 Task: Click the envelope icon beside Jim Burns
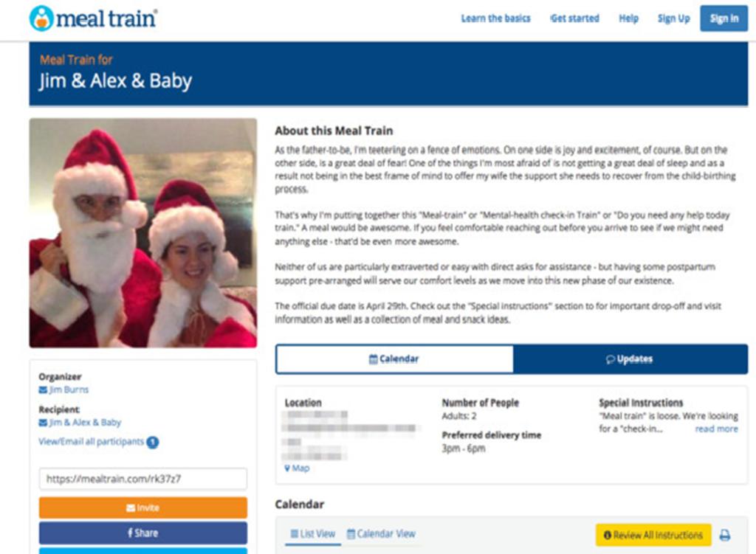(43, 390)
